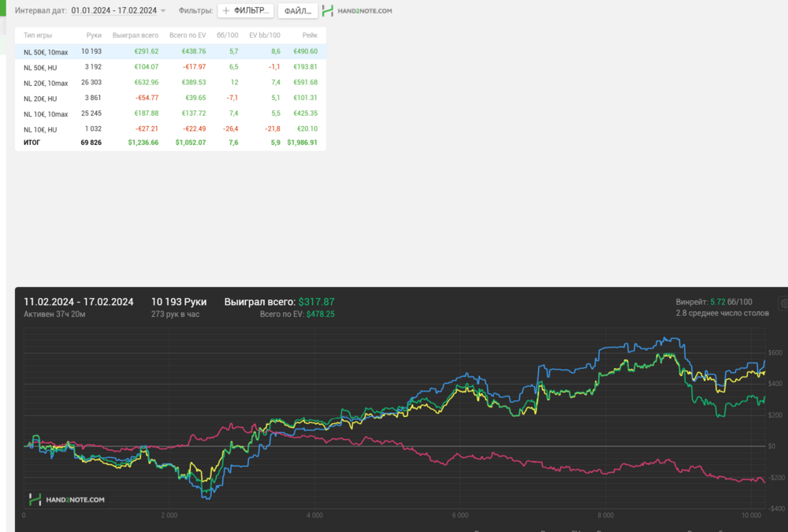This screenshot has height=532, width=788.
Task: Select the NL 50€, HU row
Action: pyautogui.click(x=170, y=67)
